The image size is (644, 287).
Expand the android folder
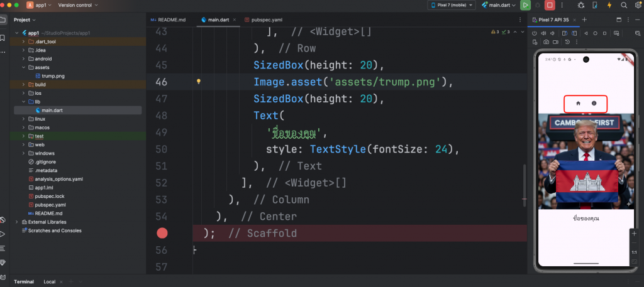click(x=24, y=58)
